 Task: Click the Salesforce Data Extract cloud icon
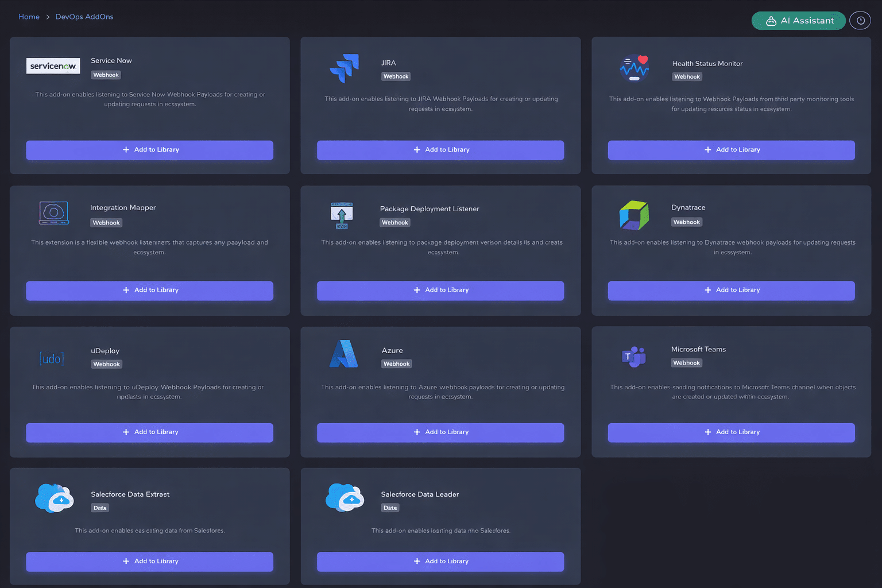pyautogui.click(x=54, y=498)
